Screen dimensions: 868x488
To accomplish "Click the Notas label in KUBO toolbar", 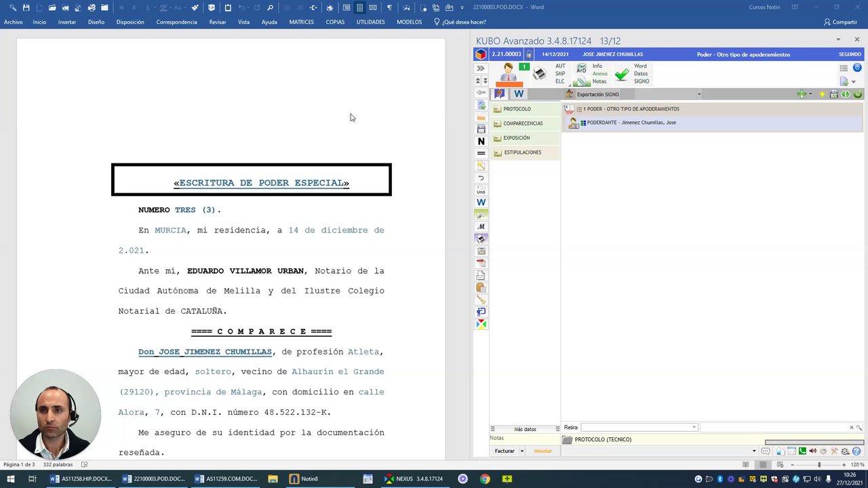I will click(x=599, y=81).
